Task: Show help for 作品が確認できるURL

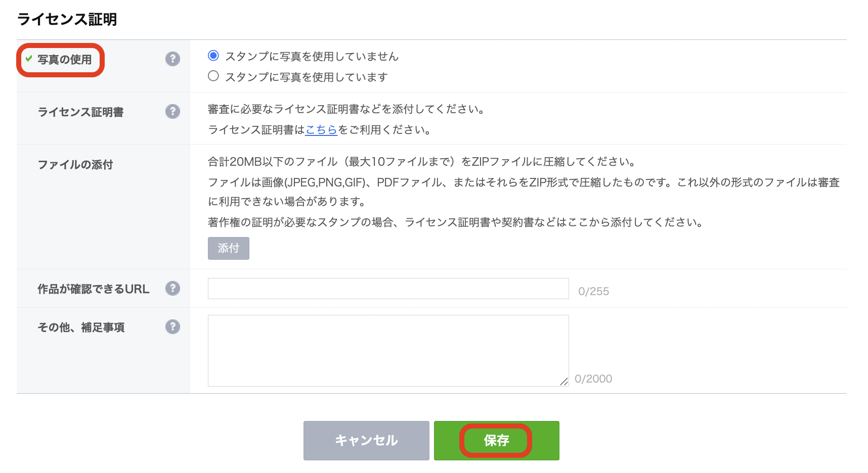Action: pos(173,289)
